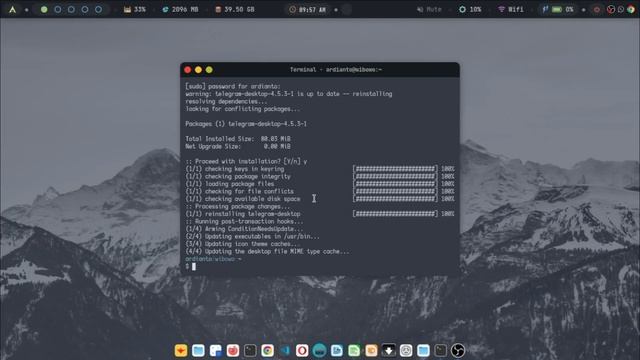
Task: Open the download arrow dock icon
Action: point(389,350)
